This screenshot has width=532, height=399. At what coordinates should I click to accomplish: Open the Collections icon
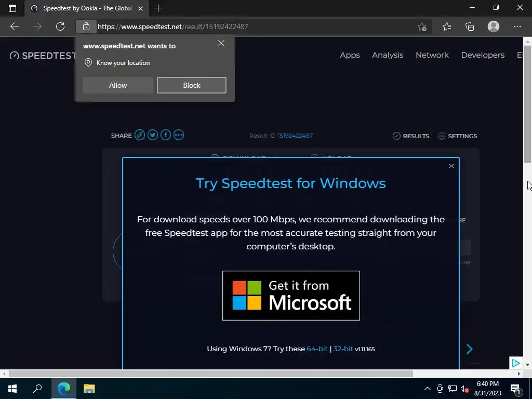point(470,26)
